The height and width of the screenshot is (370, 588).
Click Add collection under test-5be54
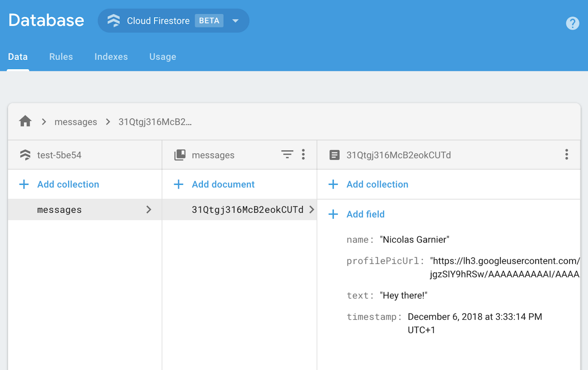pyautogui.click(x=68, y=184)
